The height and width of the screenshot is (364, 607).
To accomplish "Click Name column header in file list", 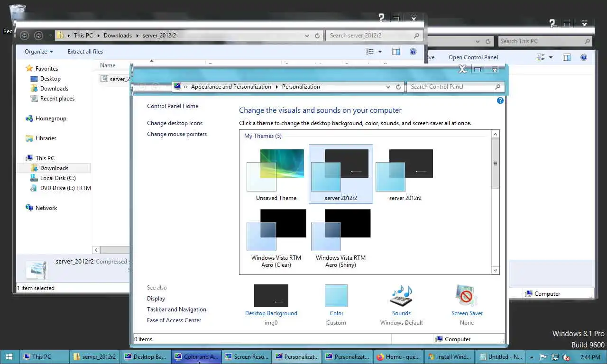I will point(108,65).
